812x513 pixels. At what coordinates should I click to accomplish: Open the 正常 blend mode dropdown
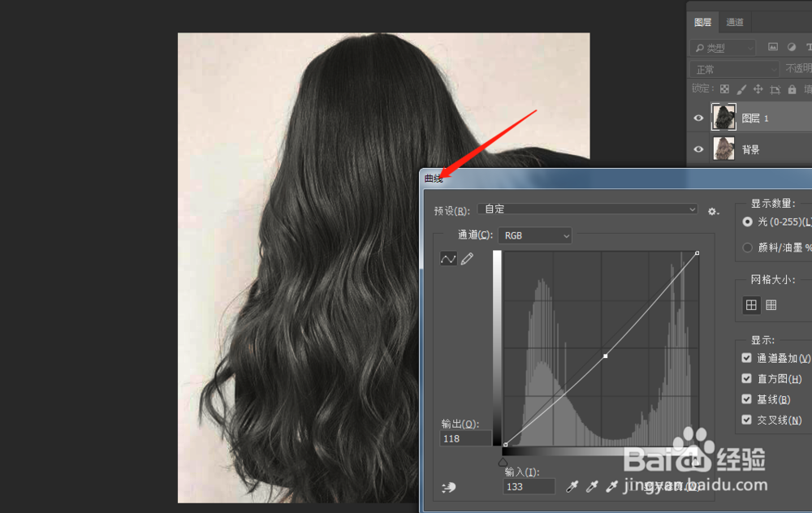point(734,69)
